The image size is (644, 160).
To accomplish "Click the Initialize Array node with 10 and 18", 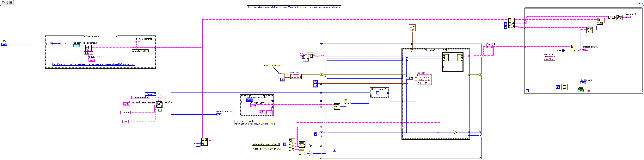I will point(310,56).
